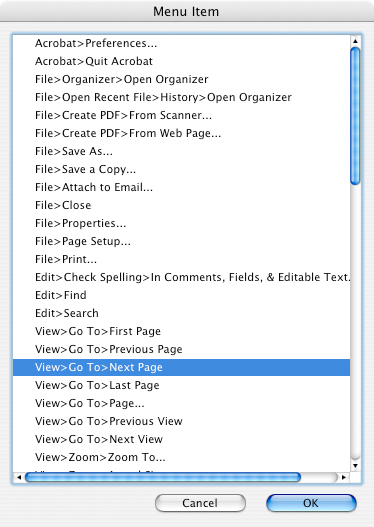Choose the Acrobat>Quit Acrobat entry
Screen dimensions: 374x527
[181, 61]
